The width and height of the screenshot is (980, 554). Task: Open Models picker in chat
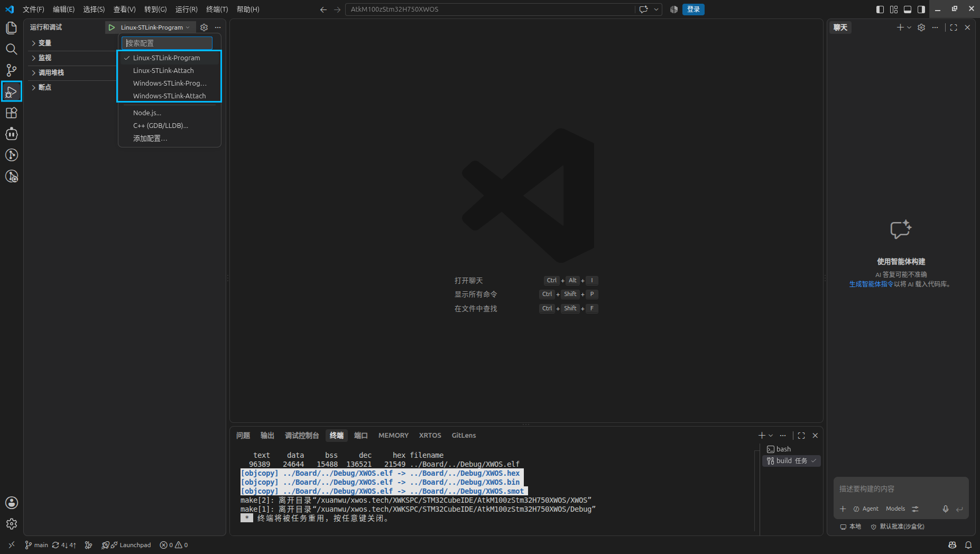895,509
